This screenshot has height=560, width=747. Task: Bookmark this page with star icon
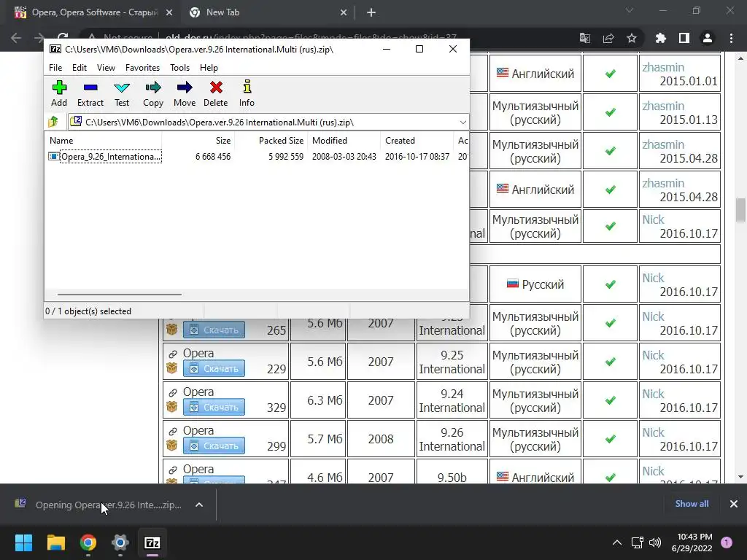click(632, 38)
